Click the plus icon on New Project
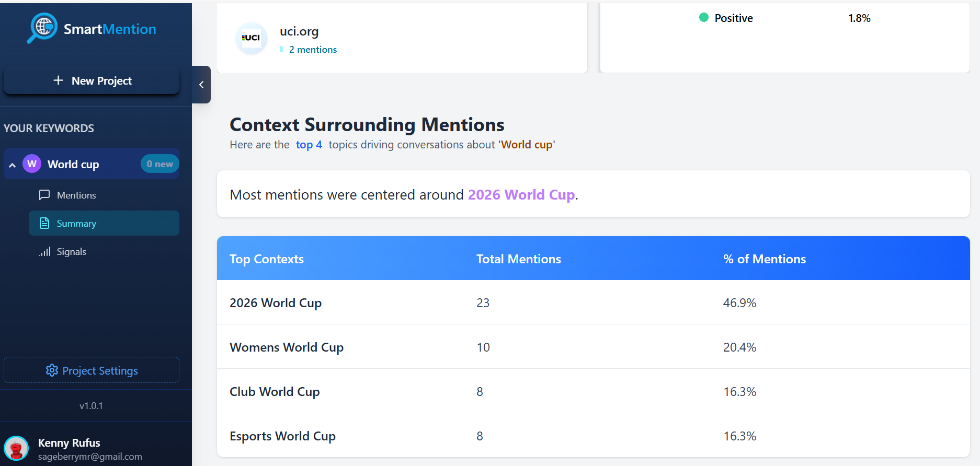 58,80
